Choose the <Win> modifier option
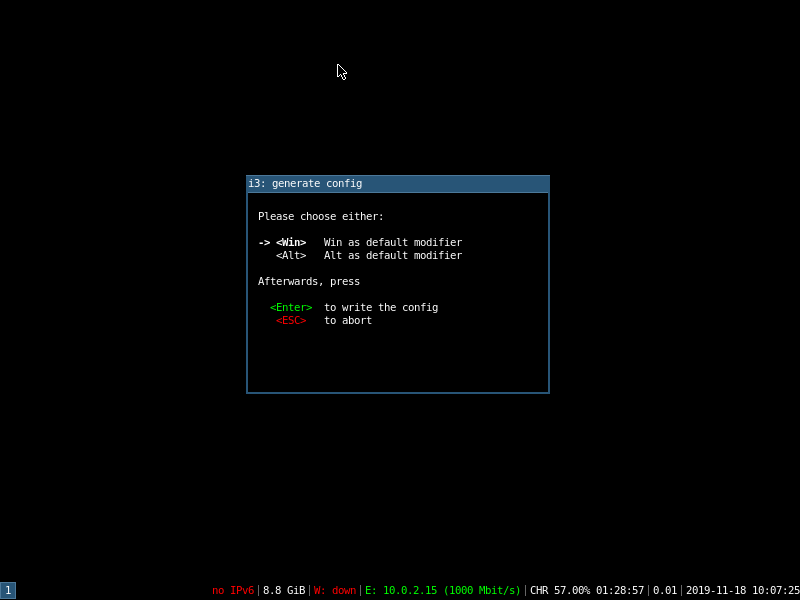Image resolution: width=800 pixels, height=600 pixels. (291, 242)
